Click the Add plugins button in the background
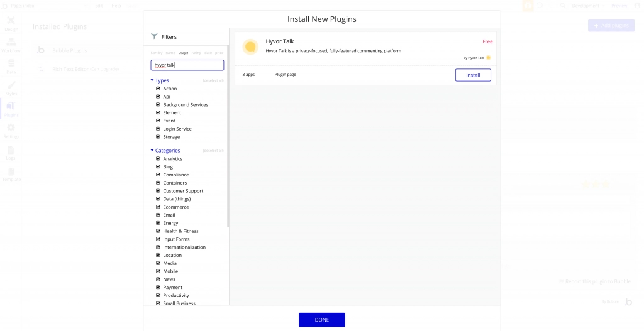This screenshot has width=644, height=331. 611,25
